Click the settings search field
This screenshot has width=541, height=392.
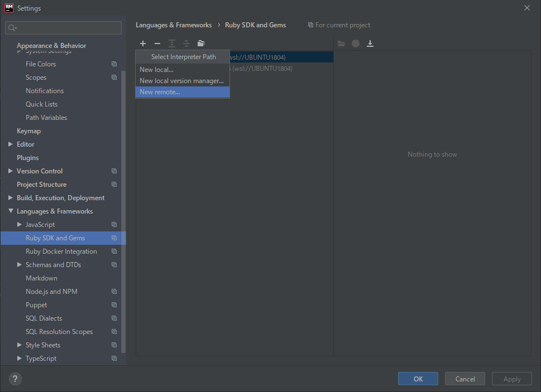click(x=64, y=28)
